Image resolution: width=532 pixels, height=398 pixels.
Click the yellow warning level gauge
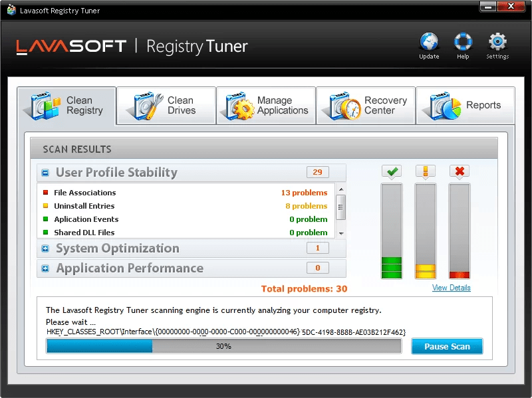pos(426,231)
